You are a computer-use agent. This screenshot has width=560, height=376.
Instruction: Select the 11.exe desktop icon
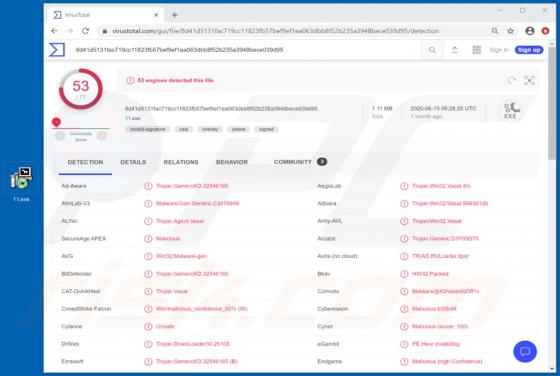point(21,184)
